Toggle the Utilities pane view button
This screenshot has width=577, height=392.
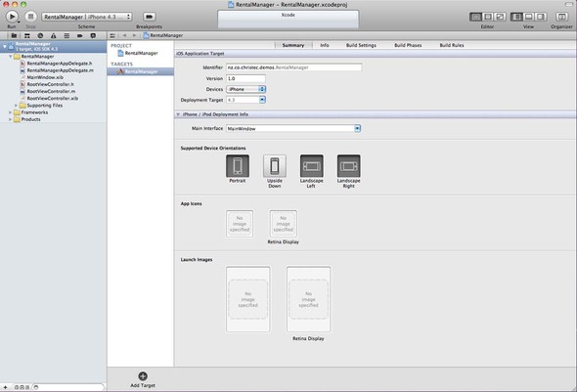click(541, 17)
